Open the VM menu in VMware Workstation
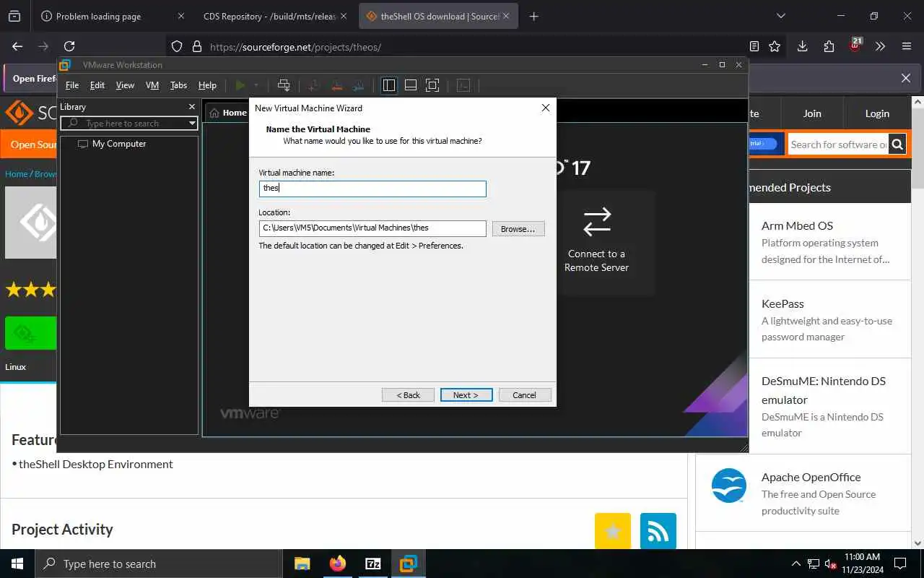Screen dimensions: 924x578 (x=152, y=85)
